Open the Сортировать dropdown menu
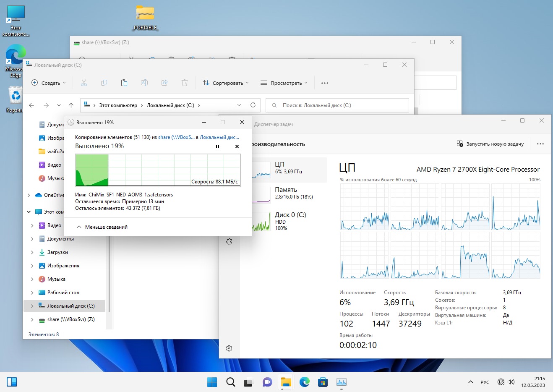Image resolution: width=553 pixels, height=392 pixels. point(226,83)
